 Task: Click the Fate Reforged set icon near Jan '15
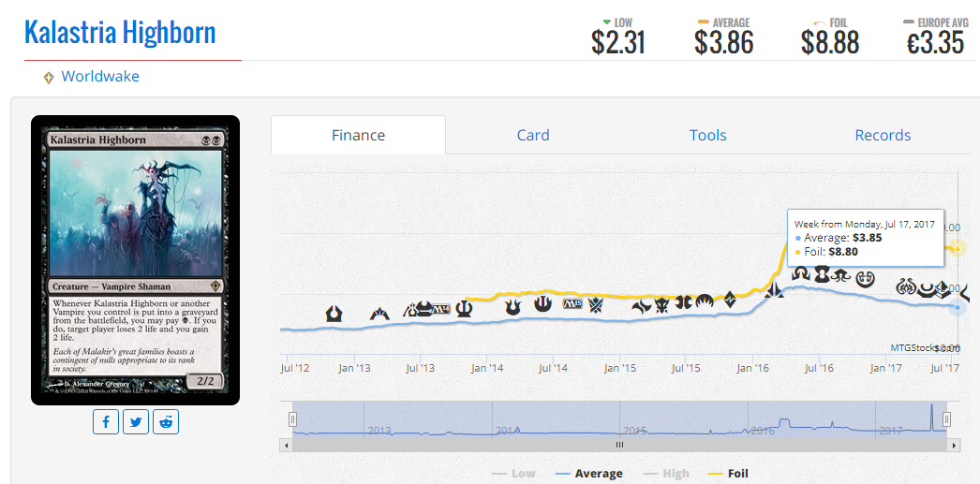click(x=642, y=306)
